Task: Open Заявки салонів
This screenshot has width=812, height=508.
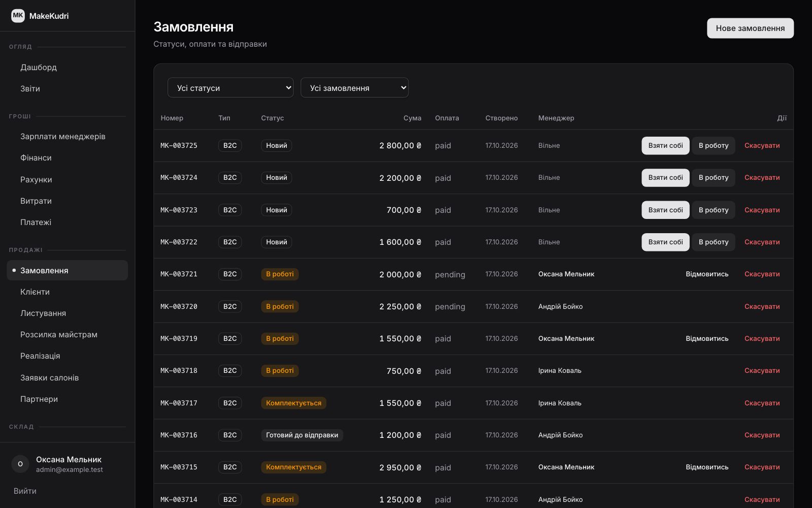Action: tap(67, 377)
